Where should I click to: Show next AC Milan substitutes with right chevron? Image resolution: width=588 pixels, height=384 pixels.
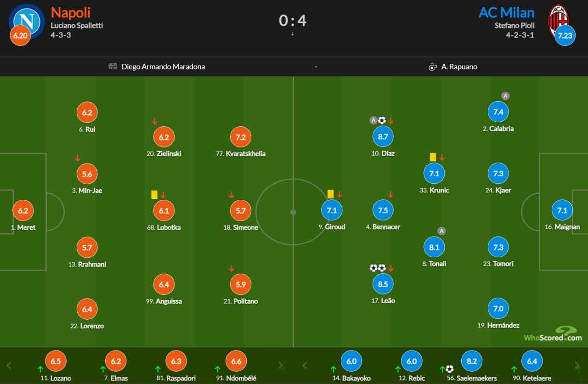[x=577, y=366]
